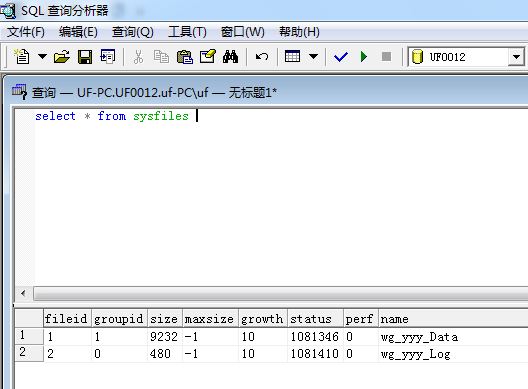Click the left arrow of the horizontal scrollbar
The image size is (528, 389).
coord(23,293)
